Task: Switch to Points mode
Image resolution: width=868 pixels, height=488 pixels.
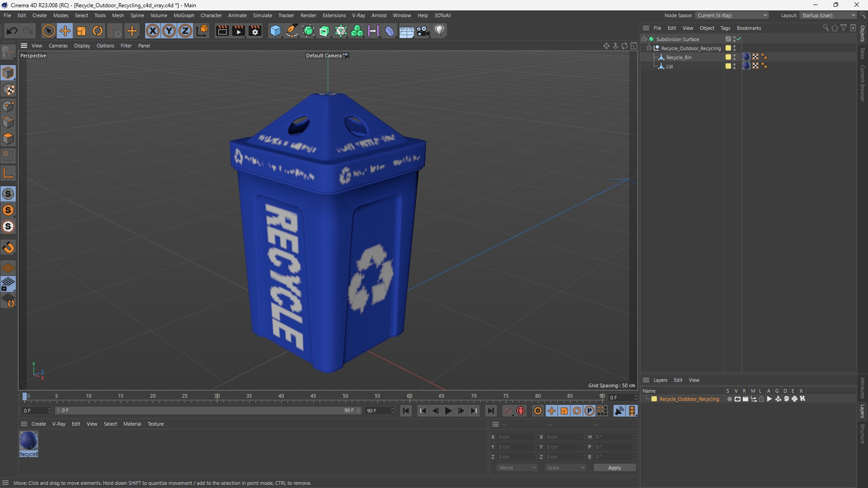Action: 8,106
